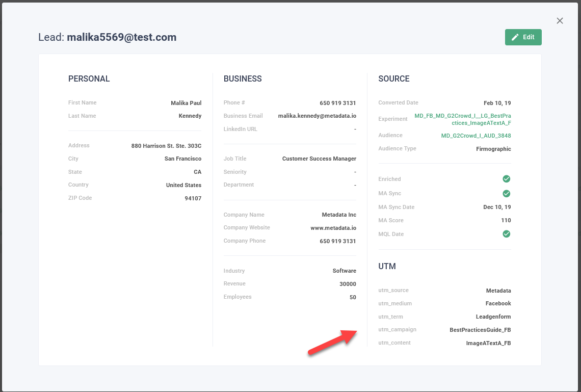
Task: Click the utm_content value ImageATextA_FB
Action: click(488, 344)
